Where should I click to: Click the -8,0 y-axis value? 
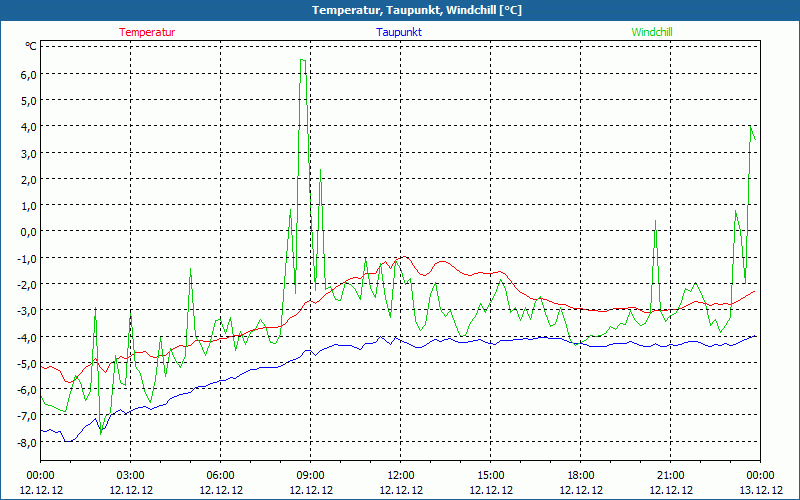pos(27,443)
